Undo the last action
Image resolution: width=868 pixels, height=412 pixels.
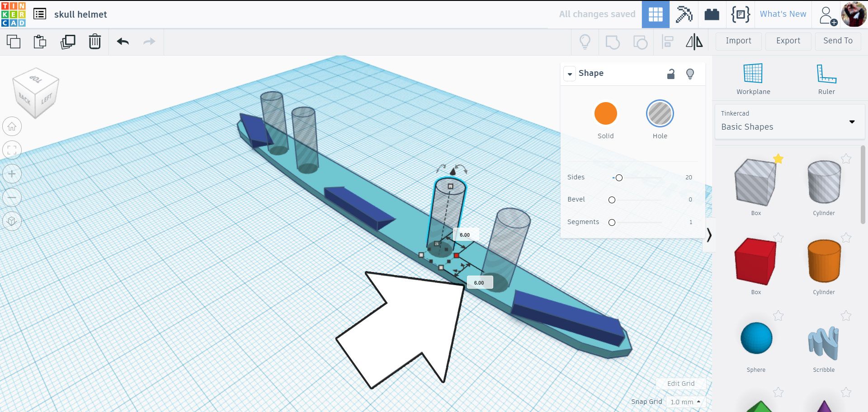[x=123, y=42]
